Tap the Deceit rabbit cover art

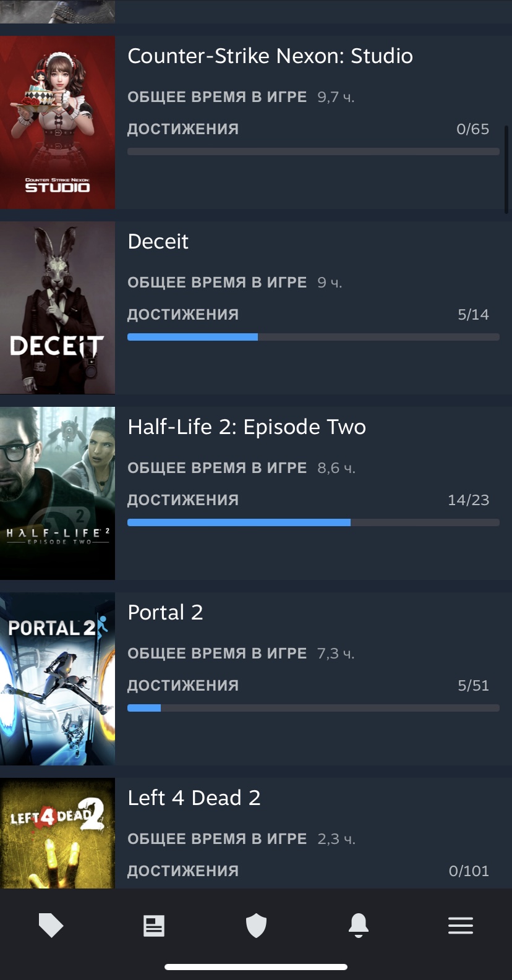(58, 308)
